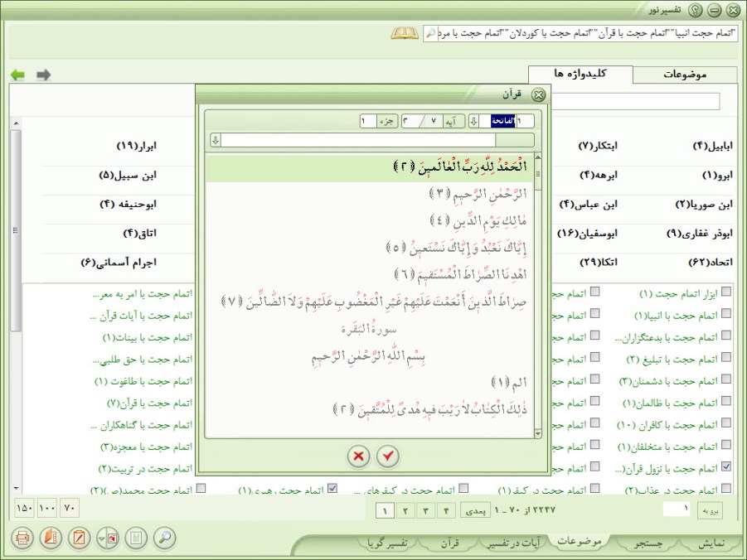Confirm with the red checkmark button
The image size is (747, 560).
[x=387, y=456]
